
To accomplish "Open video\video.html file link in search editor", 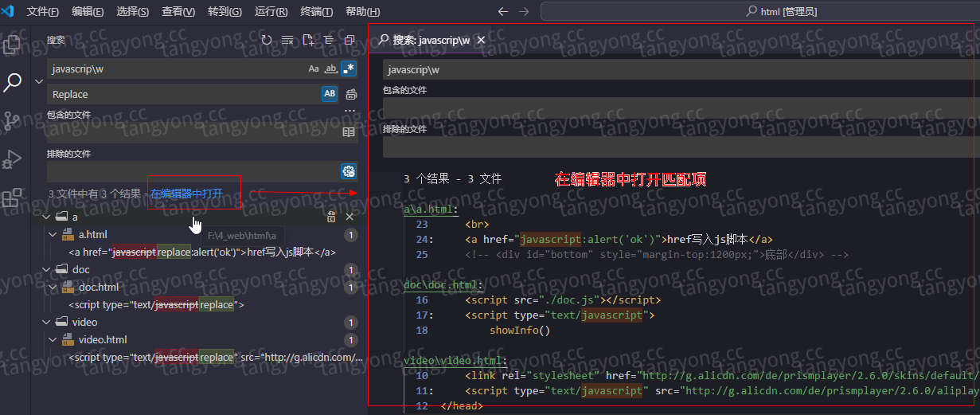I will [x=455, y=361].
